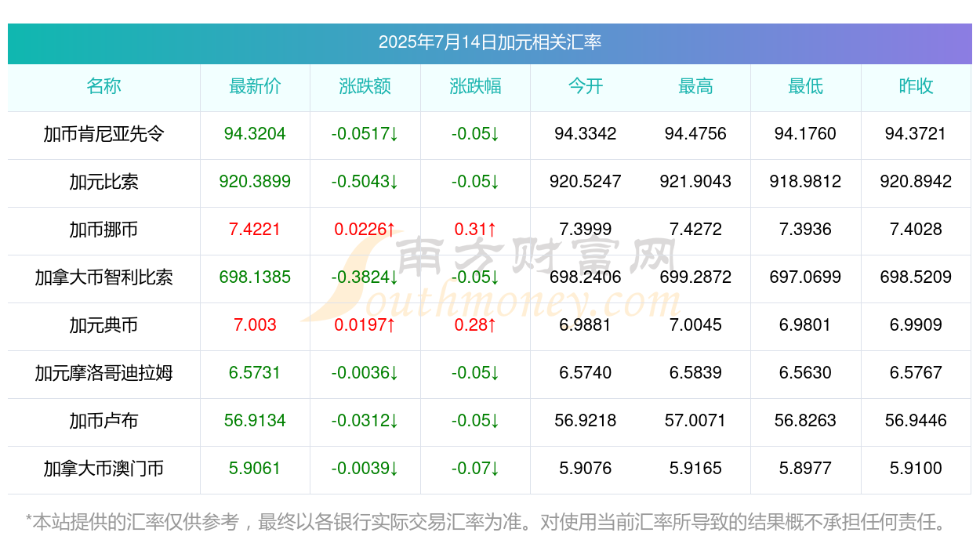Click high value 57.0071
The height and width of the screenshot is (547, 980).
[695, 421]
